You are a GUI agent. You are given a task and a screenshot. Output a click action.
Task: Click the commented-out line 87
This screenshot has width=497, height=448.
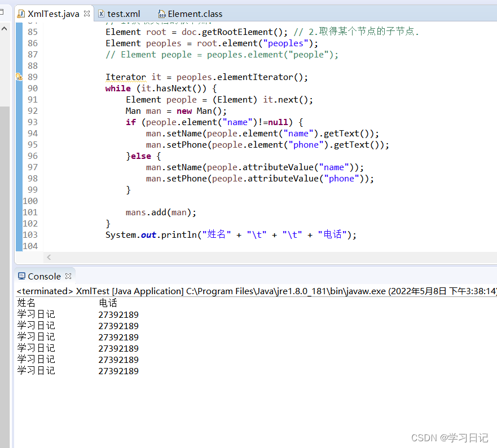click(222, 55)
